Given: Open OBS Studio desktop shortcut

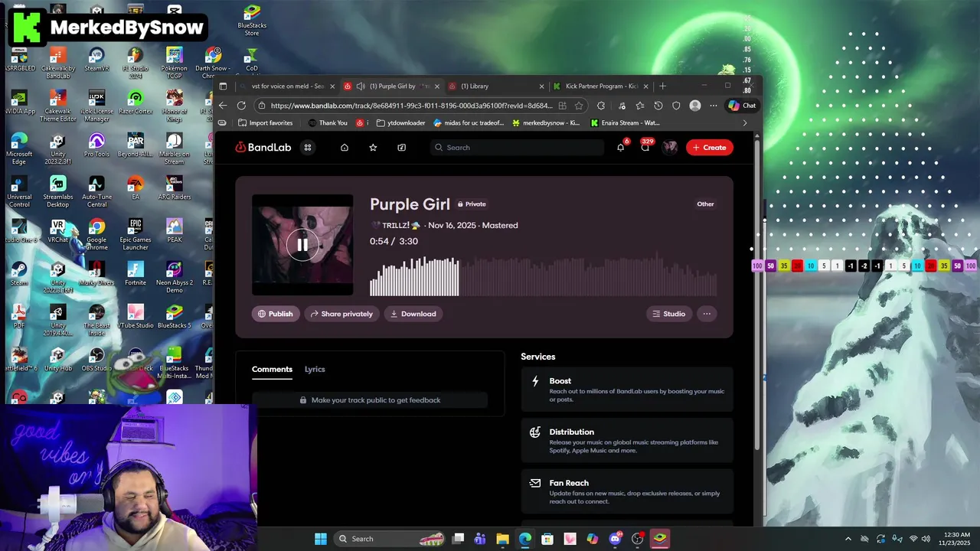Looking at the screenshot, I should point(96,359).
